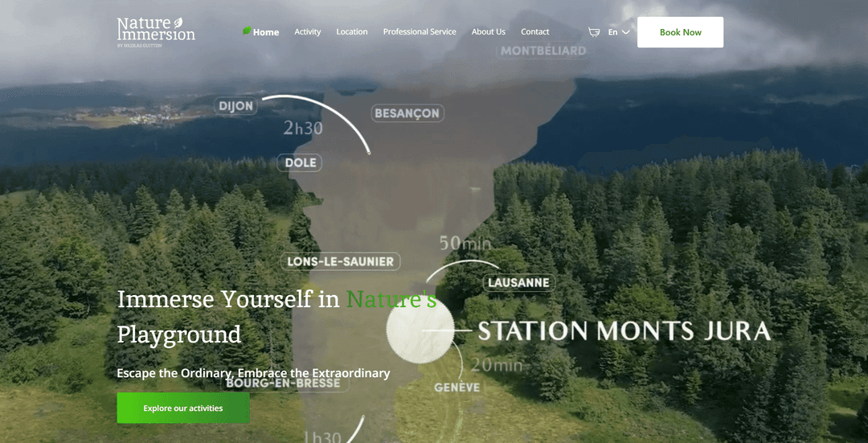Viewport: 868px width, 443px height.
Task: Go to the Home menu item
Action: click(x=266, y=32)
